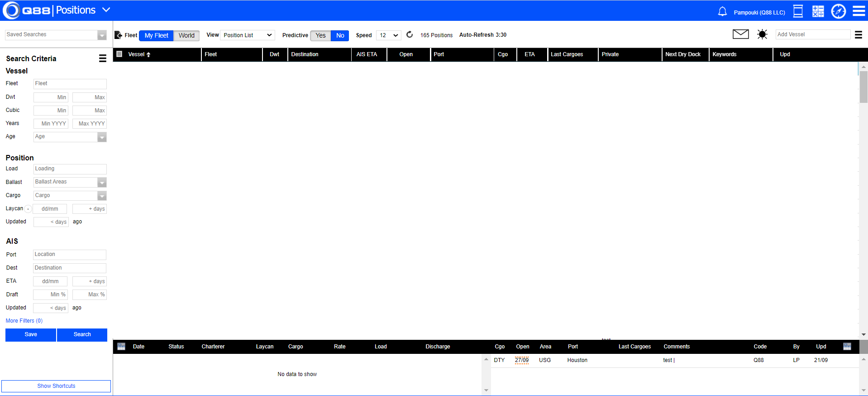Open the More Filters link
Screen dimensions: 868x396
[24, 321]
